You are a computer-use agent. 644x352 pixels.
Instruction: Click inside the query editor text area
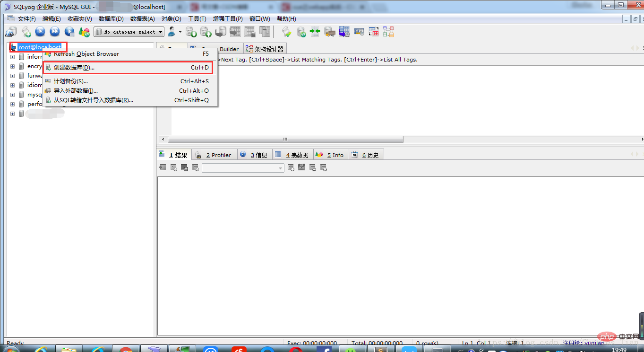click(x=406, y=99)
